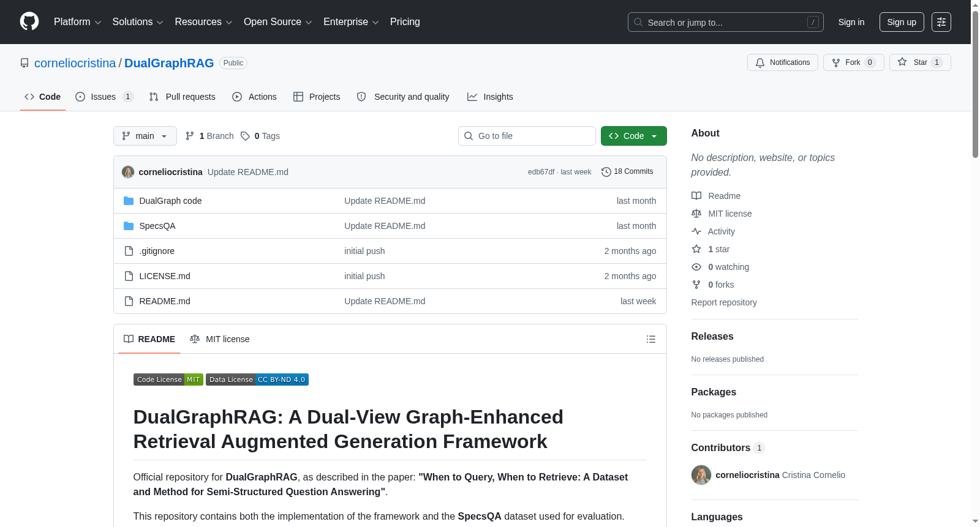Click Report repository link
This screenshot has height=527, width=980.
pos(724,302)
